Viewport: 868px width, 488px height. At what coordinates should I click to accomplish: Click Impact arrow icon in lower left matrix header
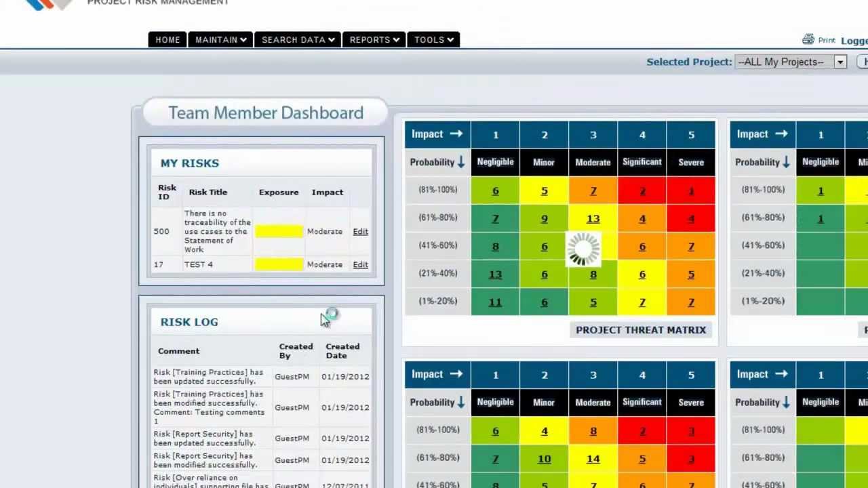[456, 373]
